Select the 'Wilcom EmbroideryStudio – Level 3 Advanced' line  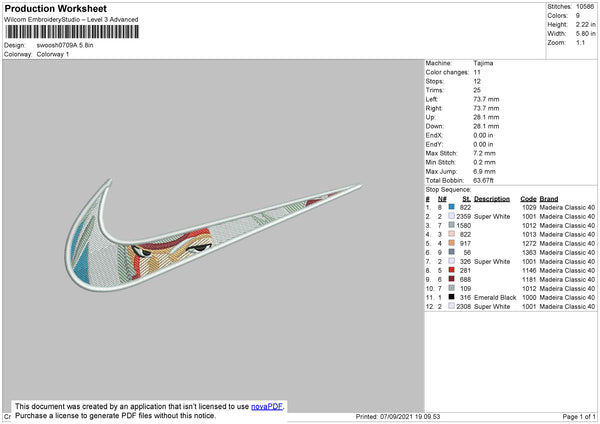[71, 20]
